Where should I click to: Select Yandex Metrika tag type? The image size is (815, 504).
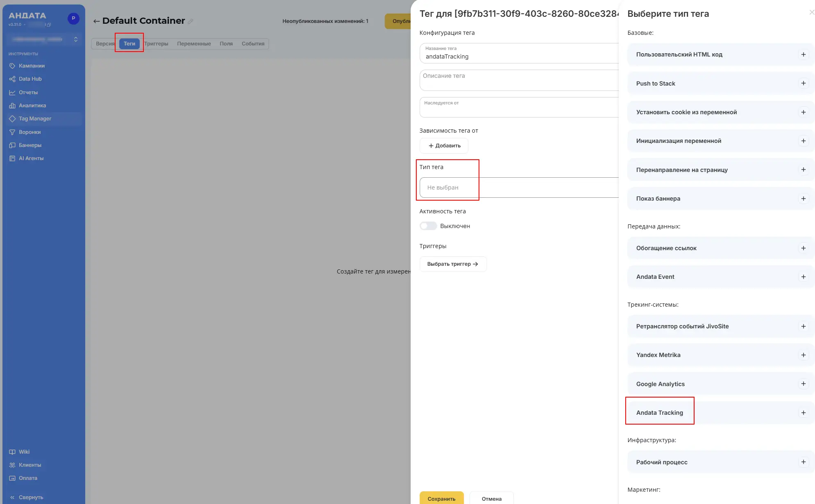click(721, 355)
